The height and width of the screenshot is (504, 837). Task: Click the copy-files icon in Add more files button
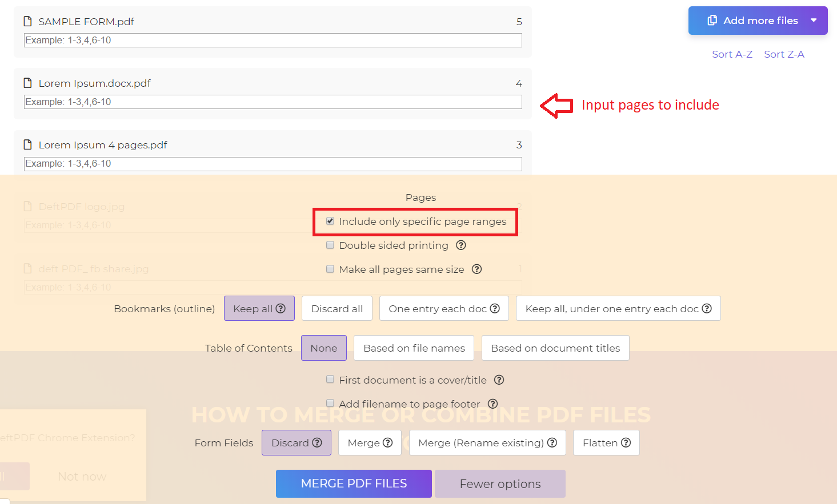pyautogui.click(x=712, y=21)
